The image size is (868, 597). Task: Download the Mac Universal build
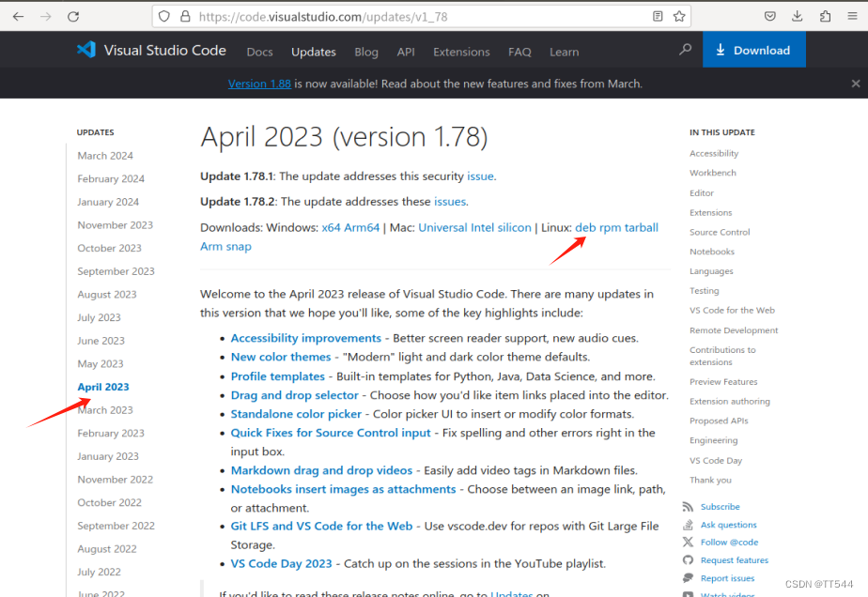pyautogui.click(x=442, y=227)
